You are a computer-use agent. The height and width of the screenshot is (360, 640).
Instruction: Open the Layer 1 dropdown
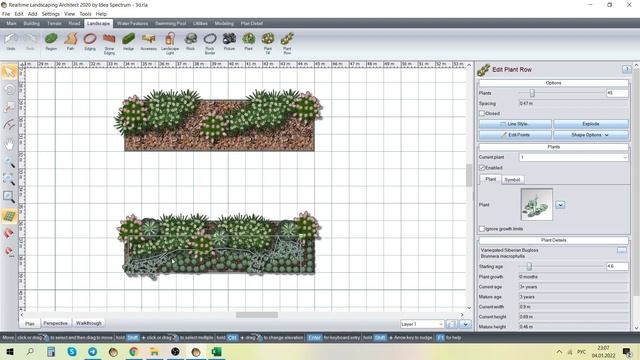pyautogui.click(x=422, y=324)
